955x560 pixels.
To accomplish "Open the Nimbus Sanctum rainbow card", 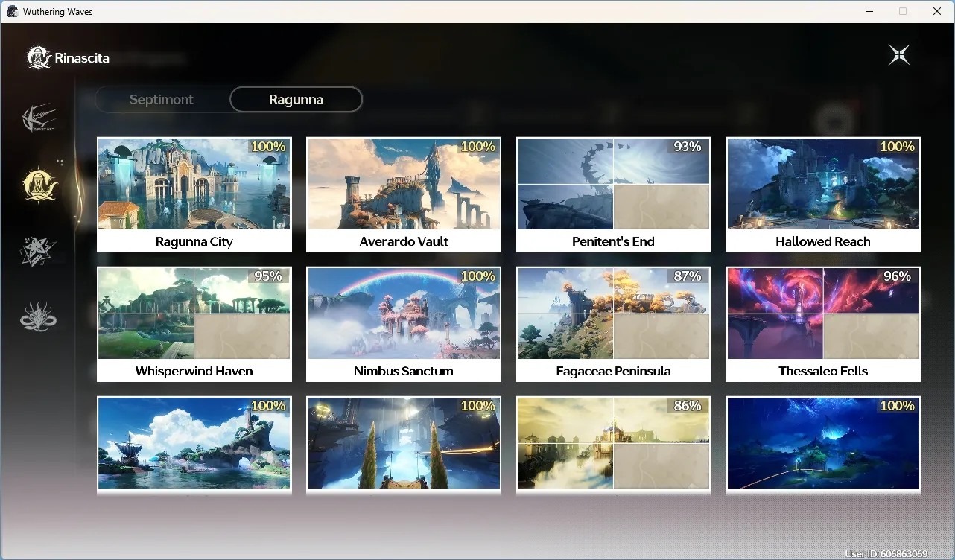I will coord(404,325).
